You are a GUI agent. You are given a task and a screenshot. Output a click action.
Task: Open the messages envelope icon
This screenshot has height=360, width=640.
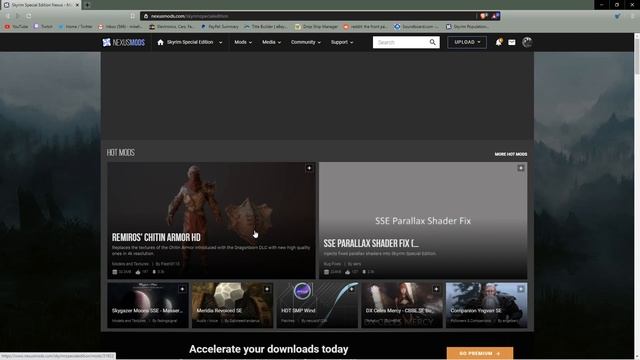[x=511, y=42]
